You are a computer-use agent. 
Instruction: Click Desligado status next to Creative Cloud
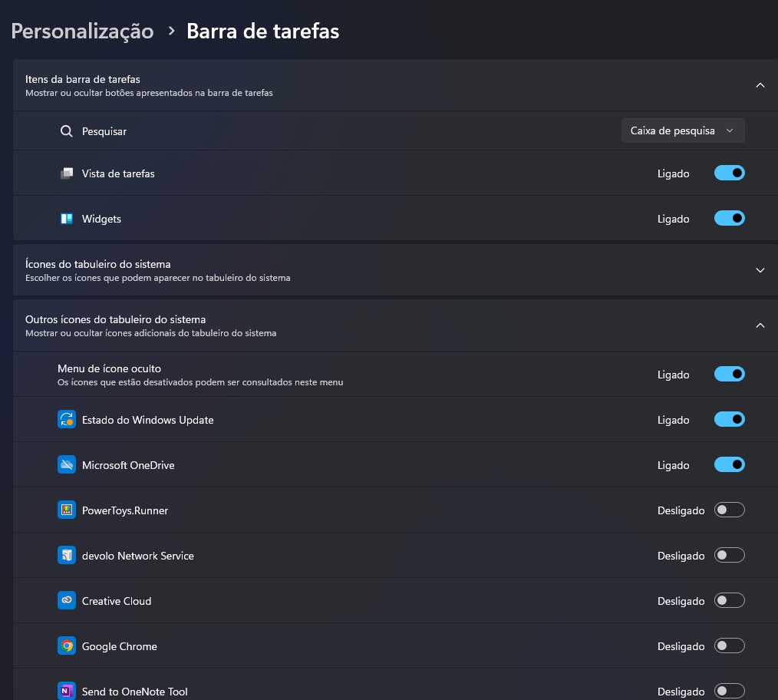(x=681, y=601)
